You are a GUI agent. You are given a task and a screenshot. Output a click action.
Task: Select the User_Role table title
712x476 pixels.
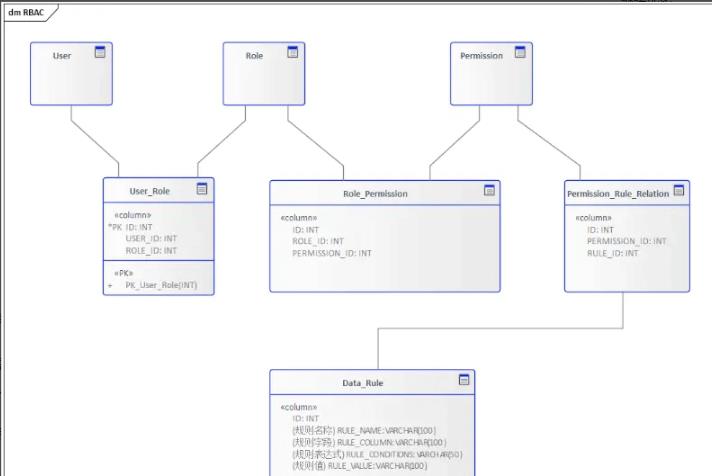pyautogui.click(x=150, y=191)
